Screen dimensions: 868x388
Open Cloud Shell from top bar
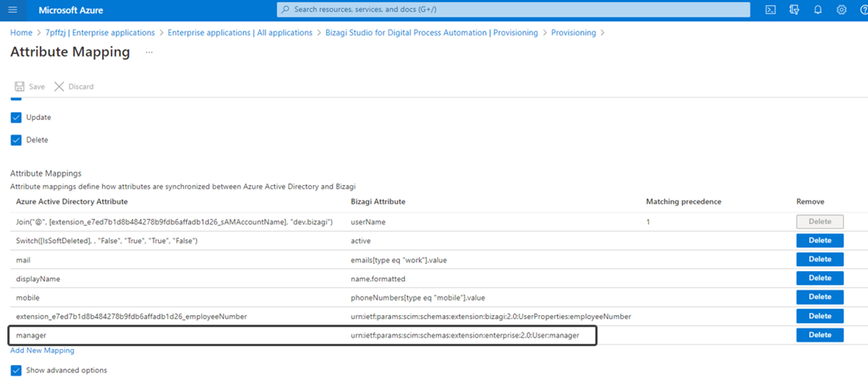point(771,10)
